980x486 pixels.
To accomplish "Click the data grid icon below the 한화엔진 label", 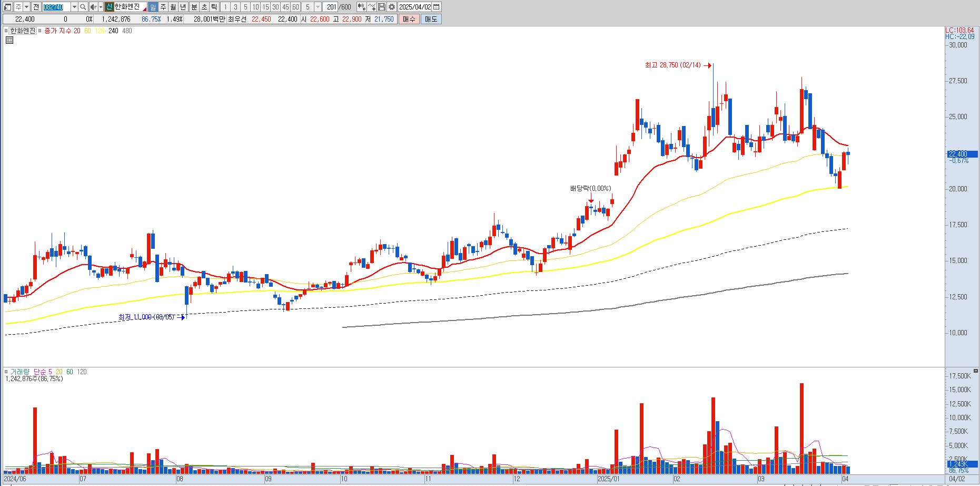I will [x=9, y=40].
